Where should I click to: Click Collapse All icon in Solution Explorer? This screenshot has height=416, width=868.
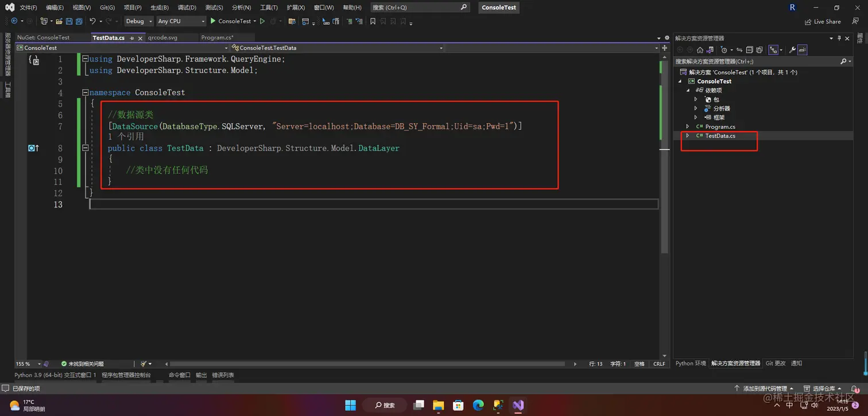point(750,50)
